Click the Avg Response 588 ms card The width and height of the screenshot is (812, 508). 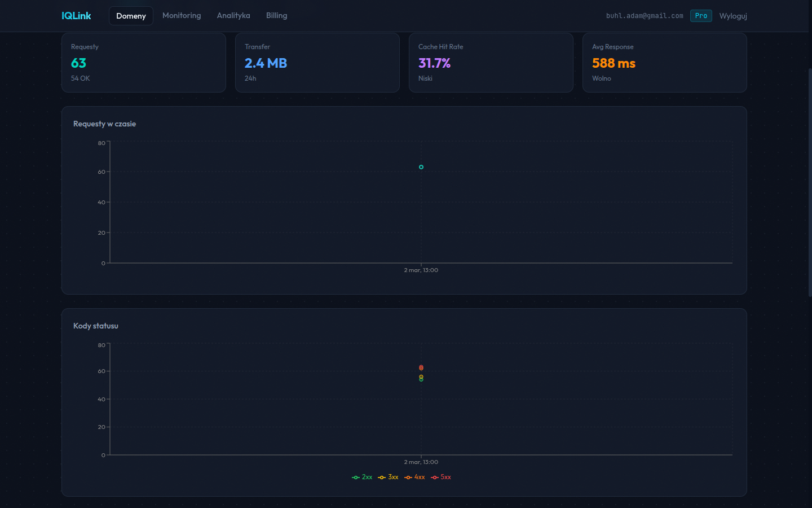pos(665,63)
